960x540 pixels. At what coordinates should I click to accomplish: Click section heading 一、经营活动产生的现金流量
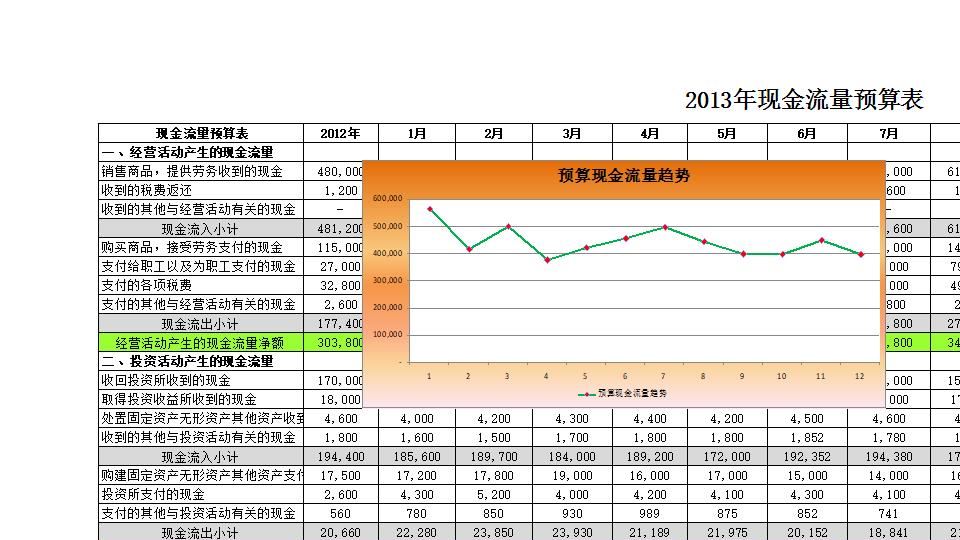click(x=187, y=152)
